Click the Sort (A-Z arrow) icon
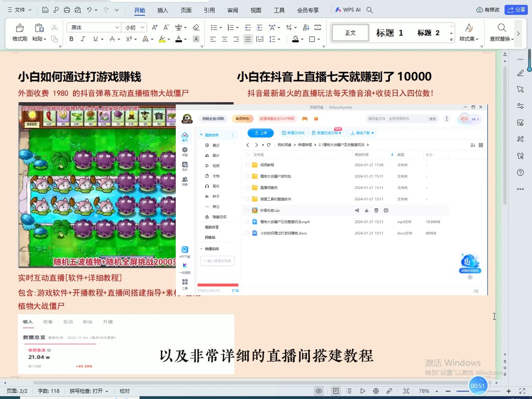Screen dimensions: 532x399 306,27
